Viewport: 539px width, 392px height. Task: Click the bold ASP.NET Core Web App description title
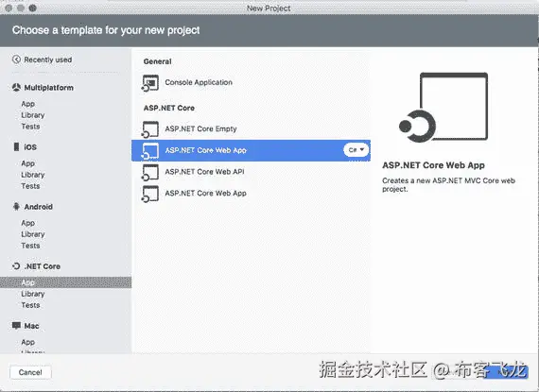[x=433, y=165]
